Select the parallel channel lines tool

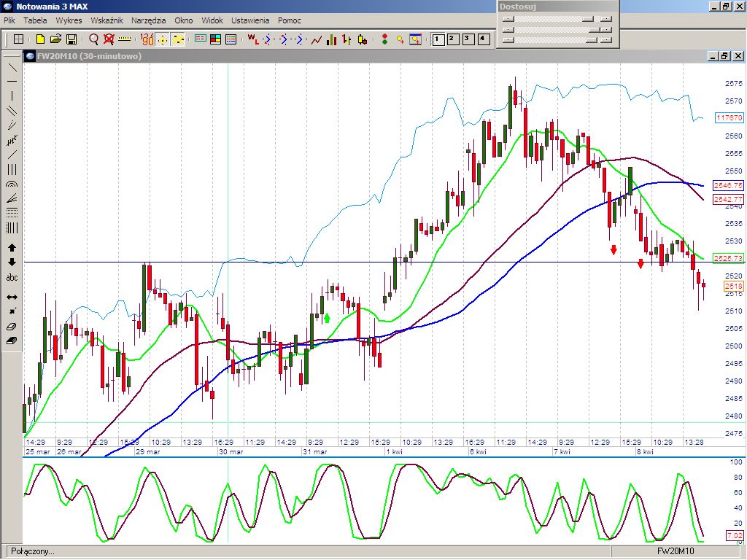coord(12,111)
